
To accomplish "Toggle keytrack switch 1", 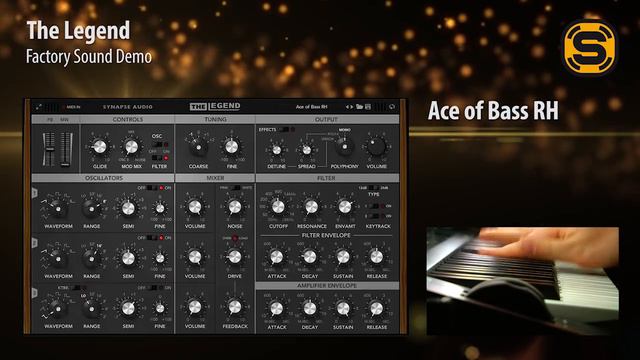I will click(x=373, y=206).
